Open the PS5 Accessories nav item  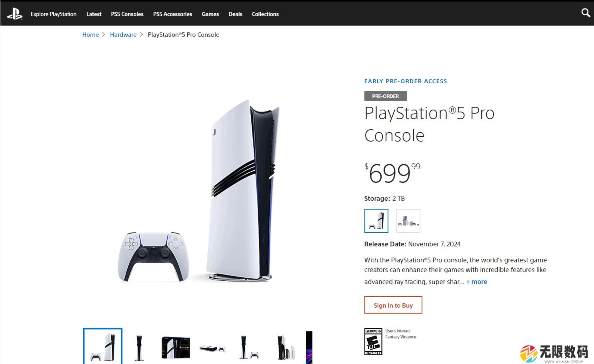(172, 14)
